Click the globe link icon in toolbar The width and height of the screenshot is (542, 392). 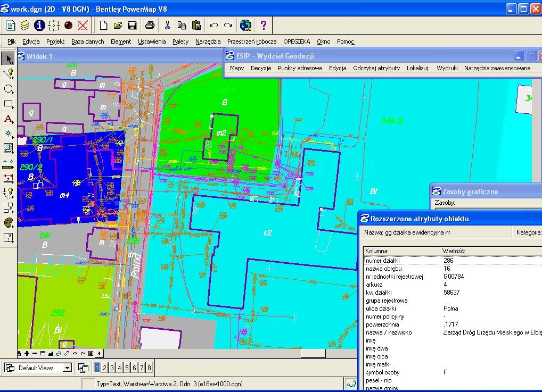(246, 25)
